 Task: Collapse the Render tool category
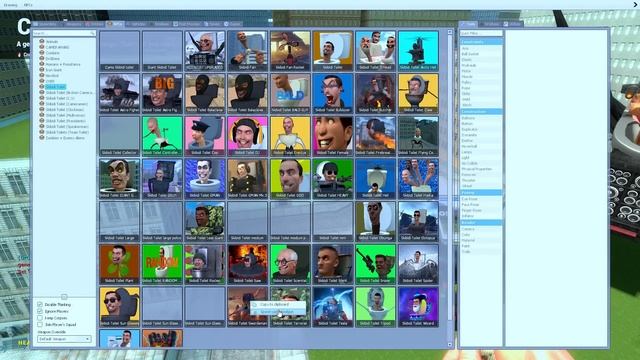481,222
